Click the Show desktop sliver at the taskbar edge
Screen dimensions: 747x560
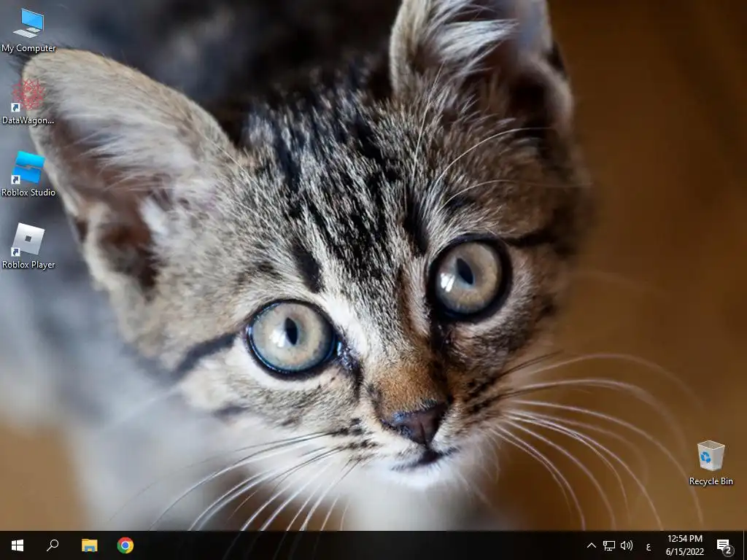pyautogui.click(x=745, y=545)
